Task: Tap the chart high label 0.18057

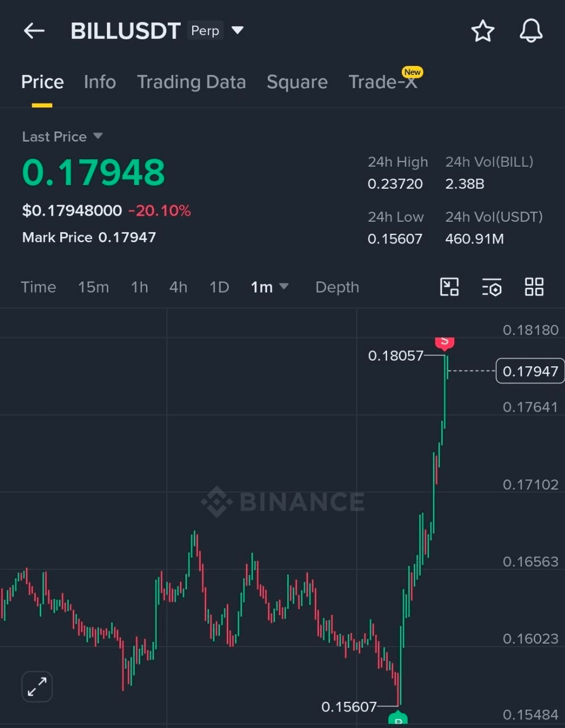Action: [396, 355]
